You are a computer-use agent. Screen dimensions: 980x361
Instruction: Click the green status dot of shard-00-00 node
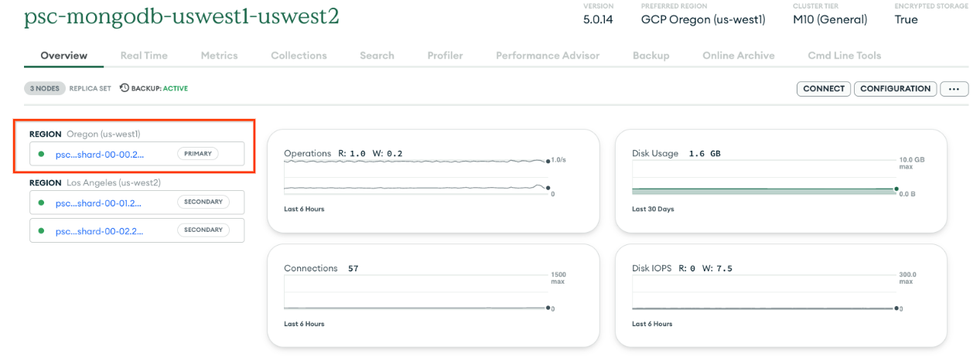41,154
